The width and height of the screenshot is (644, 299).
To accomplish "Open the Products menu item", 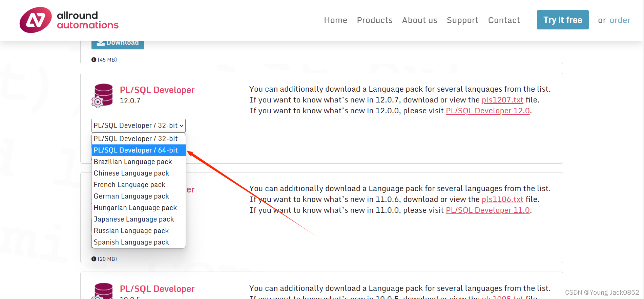I will click(x=374, y=20).
